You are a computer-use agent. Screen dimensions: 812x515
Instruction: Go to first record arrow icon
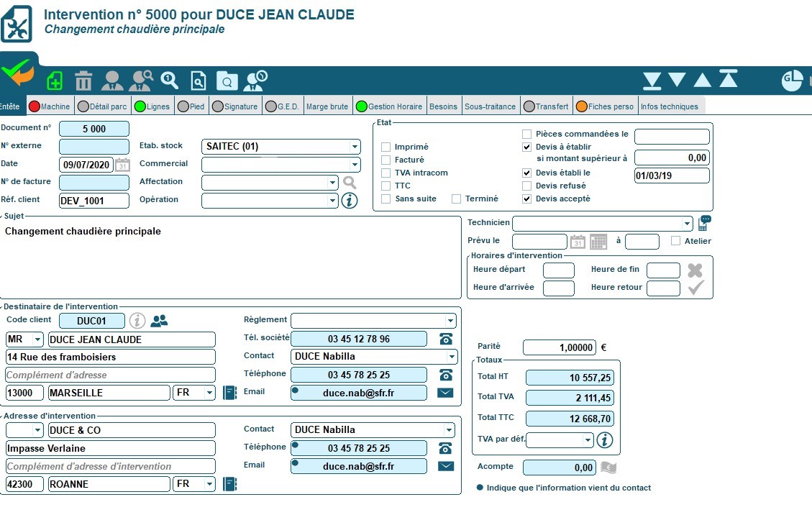(x=728, y=78)
